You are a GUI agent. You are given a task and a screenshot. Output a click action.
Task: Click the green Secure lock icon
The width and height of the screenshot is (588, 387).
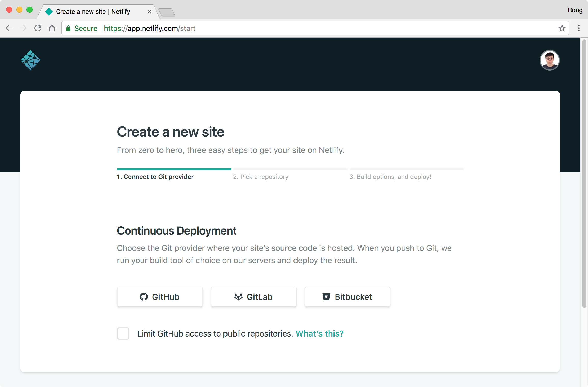coord(68,28)
